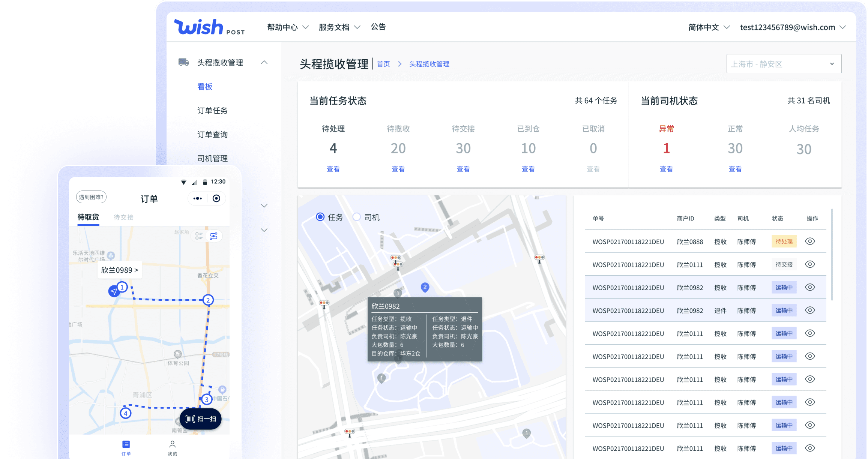Click the 欣兰0982 title in map tooltip
Viewport: 868px width, 459px height.
click(385, 306)
